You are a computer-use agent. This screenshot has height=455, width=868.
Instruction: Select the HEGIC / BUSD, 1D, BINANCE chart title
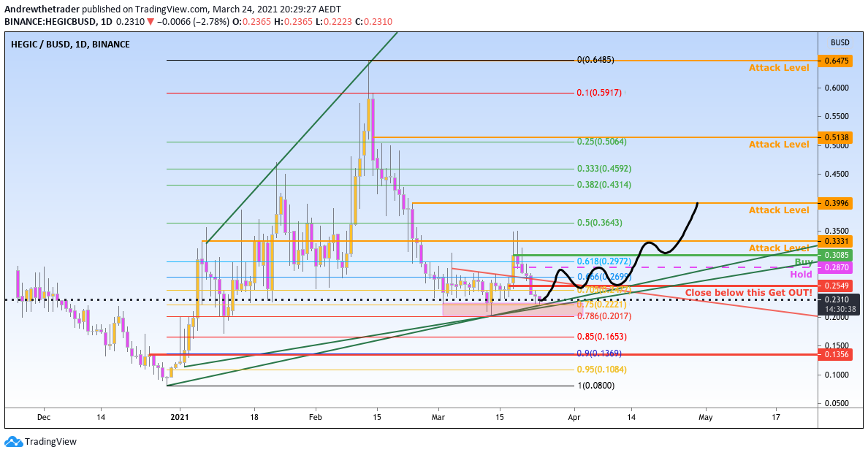(70, 45)
